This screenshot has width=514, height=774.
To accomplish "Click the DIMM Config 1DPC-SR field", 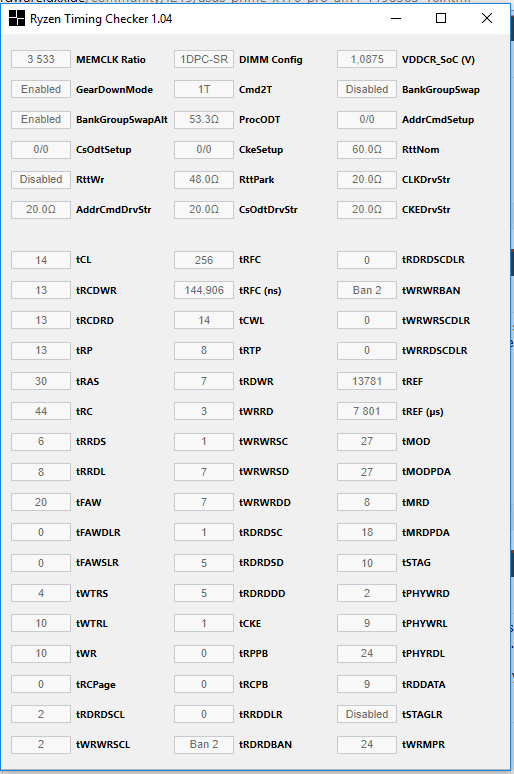I will coord(204,59).
